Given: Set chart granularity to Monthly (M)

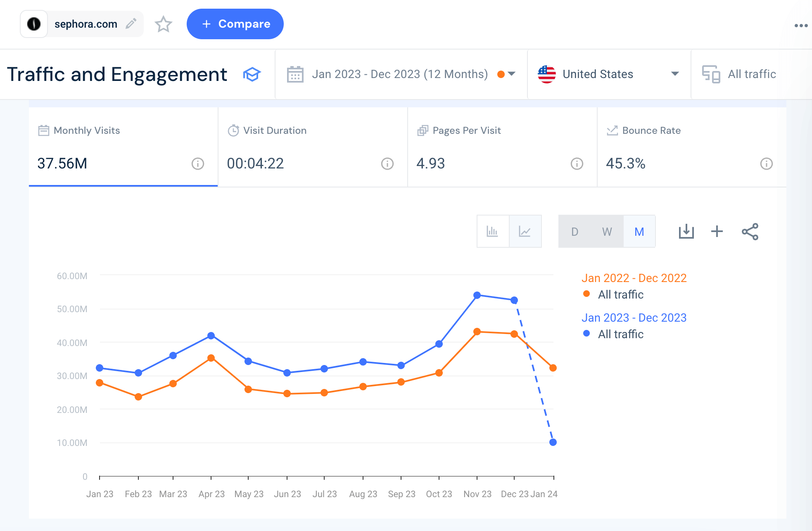Looking at the screenshot, I should 639,232.
